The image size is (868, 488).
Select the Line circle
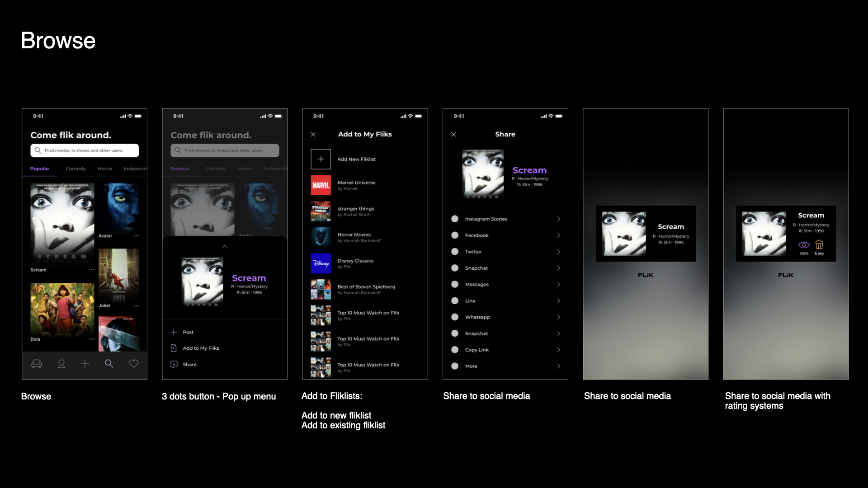[455, 301]
